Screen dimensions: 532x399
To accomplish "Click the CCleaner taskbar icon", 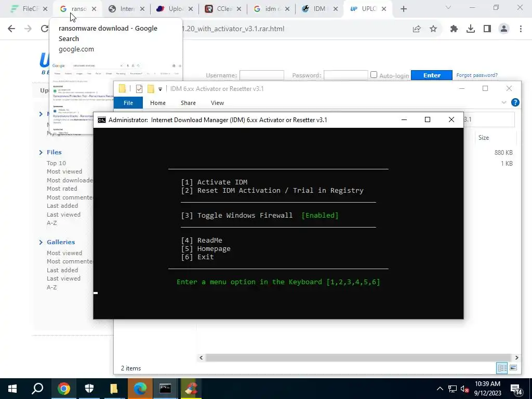I will pos(191,389).
